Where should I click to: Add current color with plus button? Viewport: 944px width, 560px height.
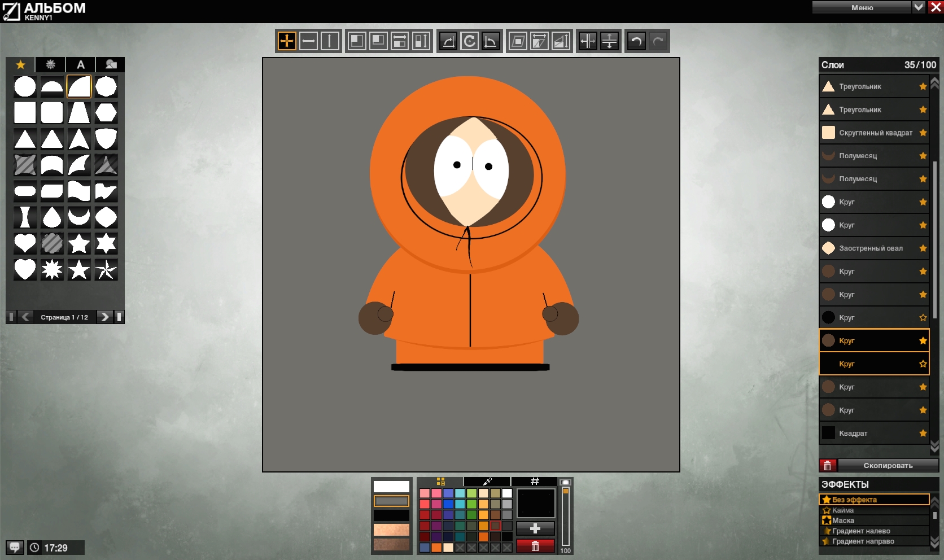click(x=535, y=528)
